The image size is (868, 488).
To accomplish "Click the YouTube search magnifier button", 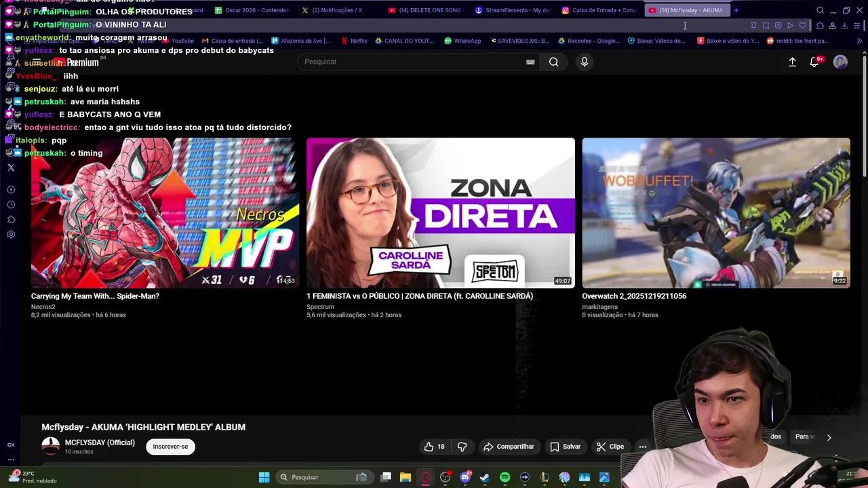I will [554, 62].
